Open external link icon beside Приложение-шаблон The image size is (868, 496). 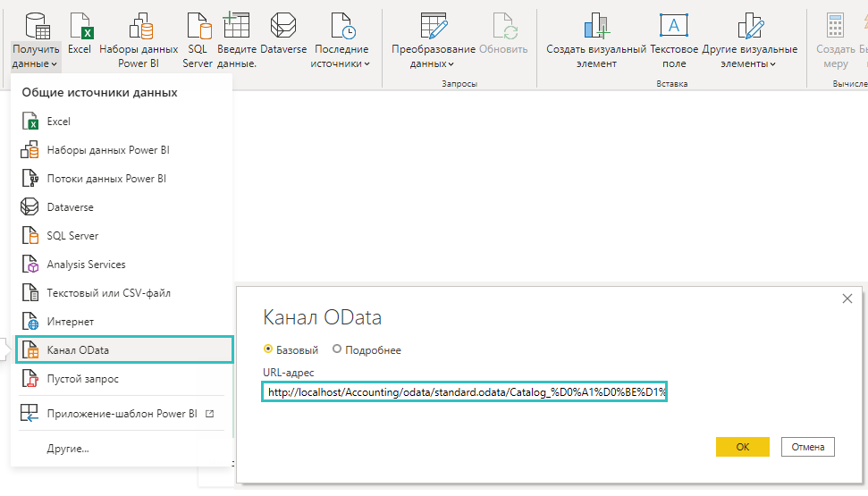pos(210,414)
